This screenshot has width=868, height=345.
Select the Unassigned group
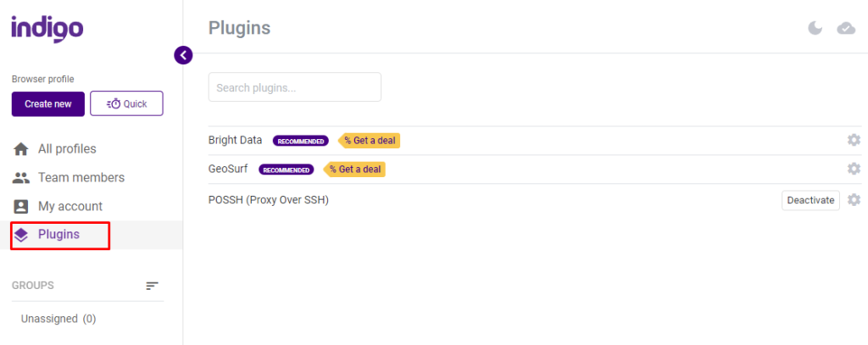coord(58,319)
